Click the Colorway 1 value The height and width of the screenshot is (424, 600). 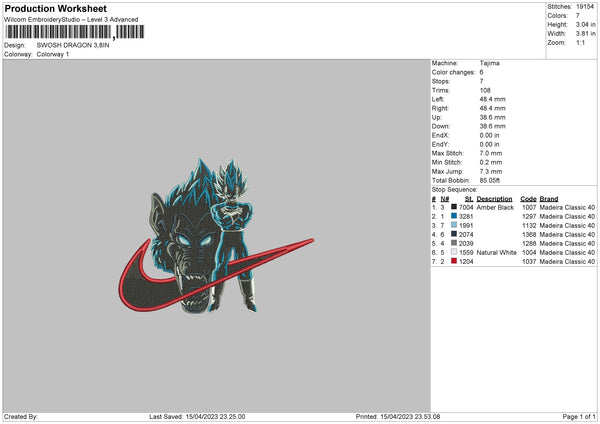click(x=53, y=54)
